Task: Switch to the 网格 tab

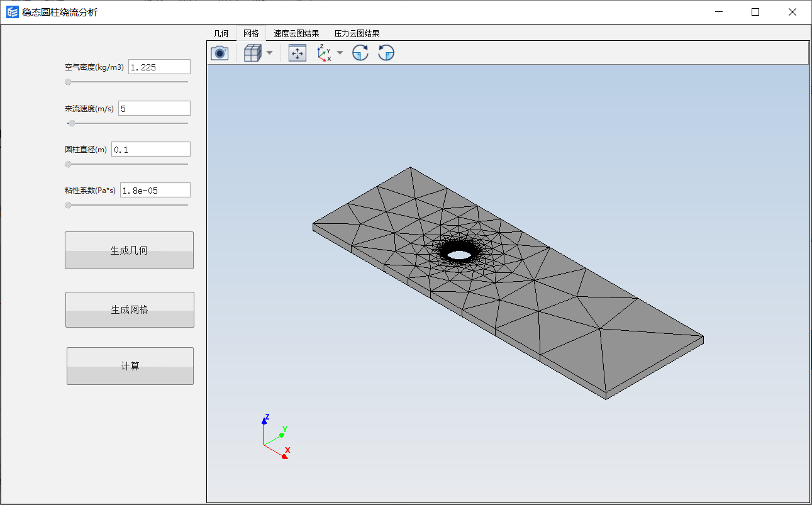Action: pyautogui.click(x=251, y=33)
